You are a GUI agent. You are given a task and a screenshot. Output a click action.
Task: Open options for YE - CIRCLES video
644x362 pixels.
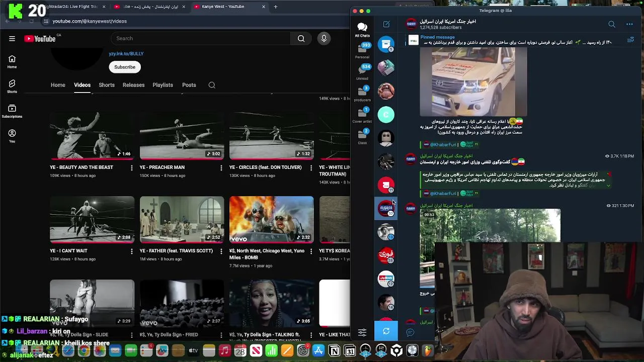tap(311, 168)
